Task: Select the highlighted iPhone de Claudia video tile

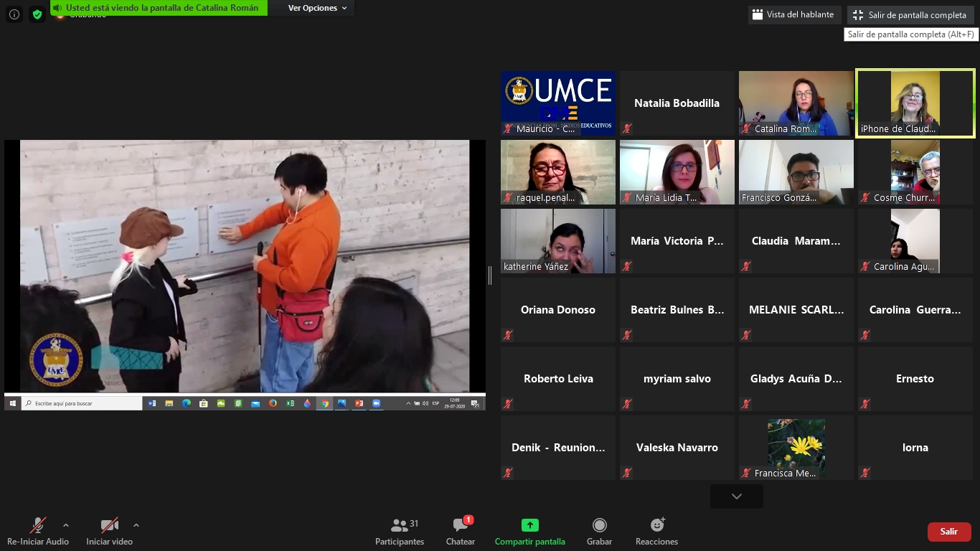Action: [915, 103]
